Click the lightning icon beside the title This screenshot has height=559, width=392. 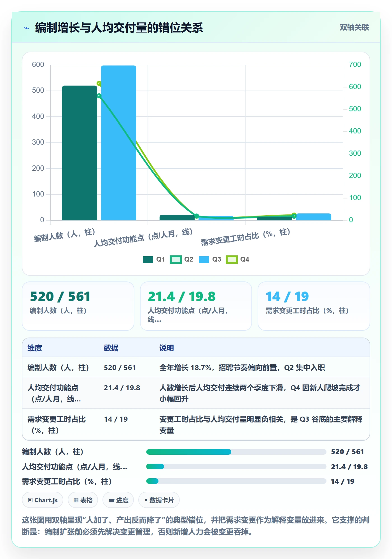(x=27, y=28)
